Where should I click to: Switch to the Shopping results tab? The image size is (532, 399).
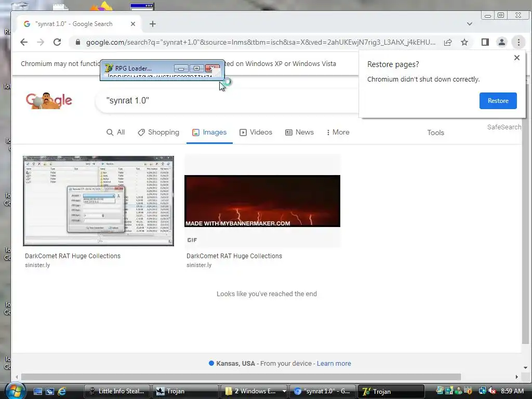(158, 132)
